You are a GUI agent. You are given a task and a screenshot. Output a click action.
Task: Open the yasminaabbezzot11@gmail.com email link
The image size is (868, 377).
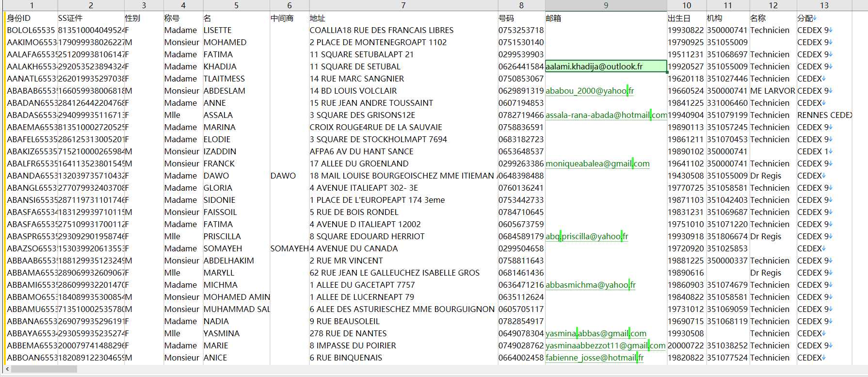pos(606,345)
